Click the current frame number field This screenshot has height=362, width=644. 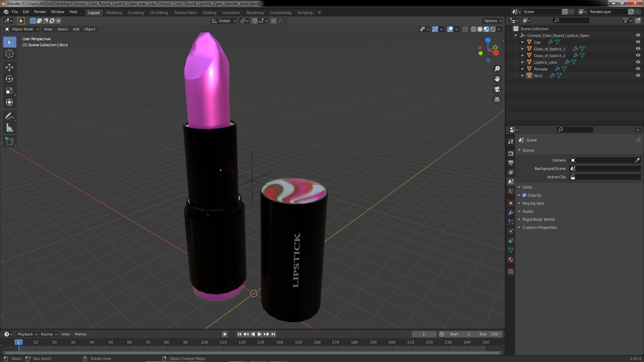[x=424, y=334]
